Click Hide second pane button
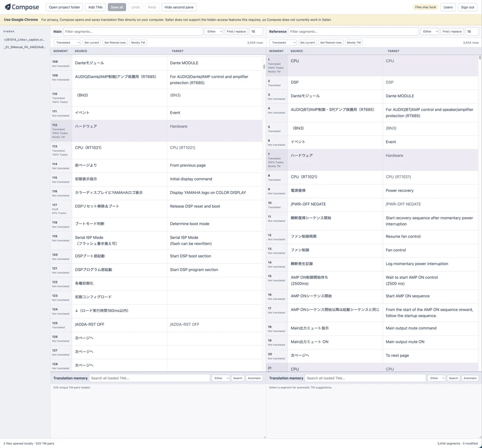The height and width of the screenshot is (448, 482). (179, 7)
